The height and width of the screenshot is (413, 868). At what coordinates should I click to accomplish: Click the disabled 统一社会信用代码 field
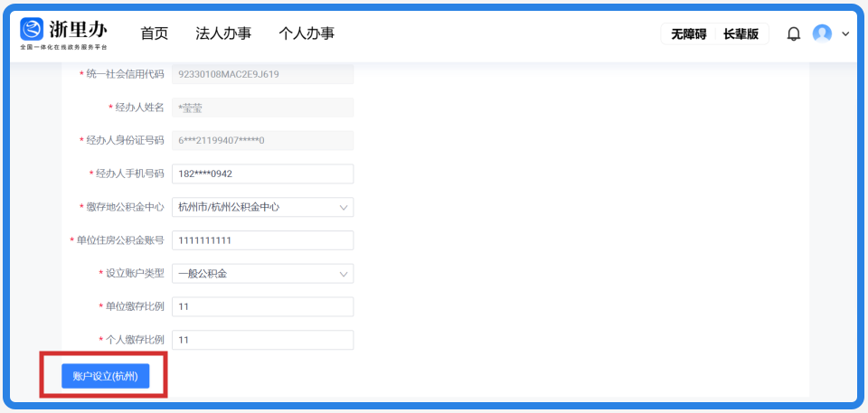pos(262,74)
